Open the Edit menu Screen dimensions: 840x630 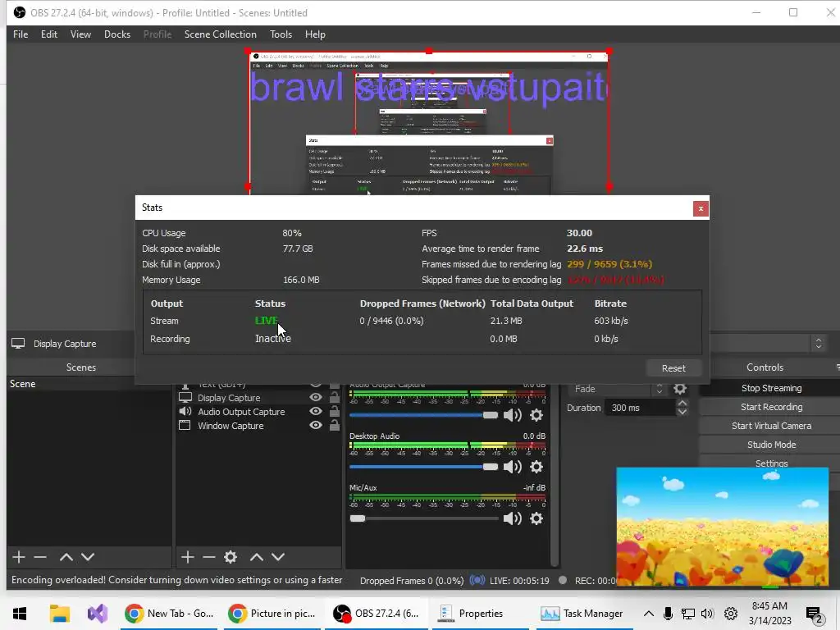coord(48,34)
